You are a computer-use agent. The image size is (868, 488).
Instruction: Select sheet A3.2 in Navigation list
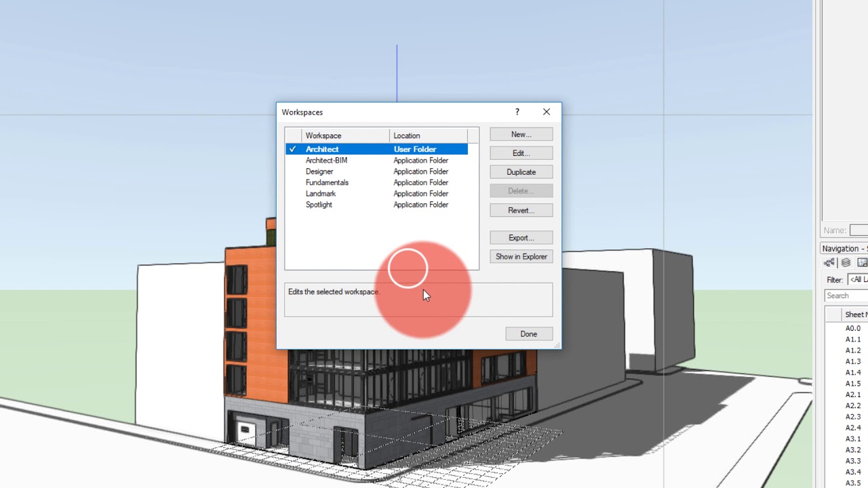[x=852, y=450]
